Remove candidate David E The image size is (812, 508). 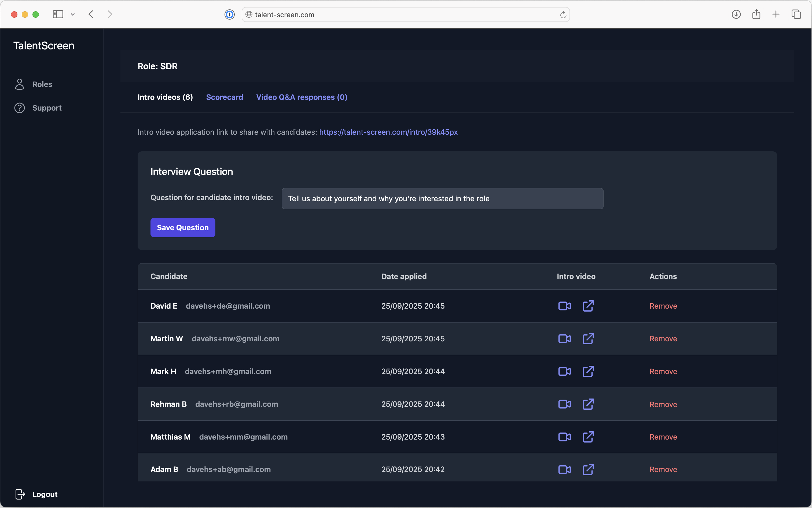(x=663, y=306)
